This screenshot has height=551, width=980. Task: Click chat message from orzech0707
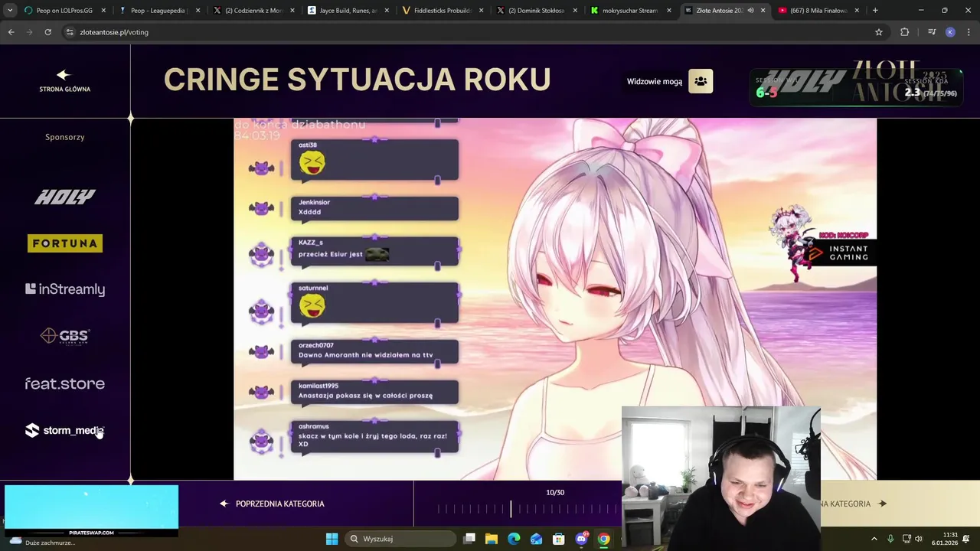click(375, 351)
